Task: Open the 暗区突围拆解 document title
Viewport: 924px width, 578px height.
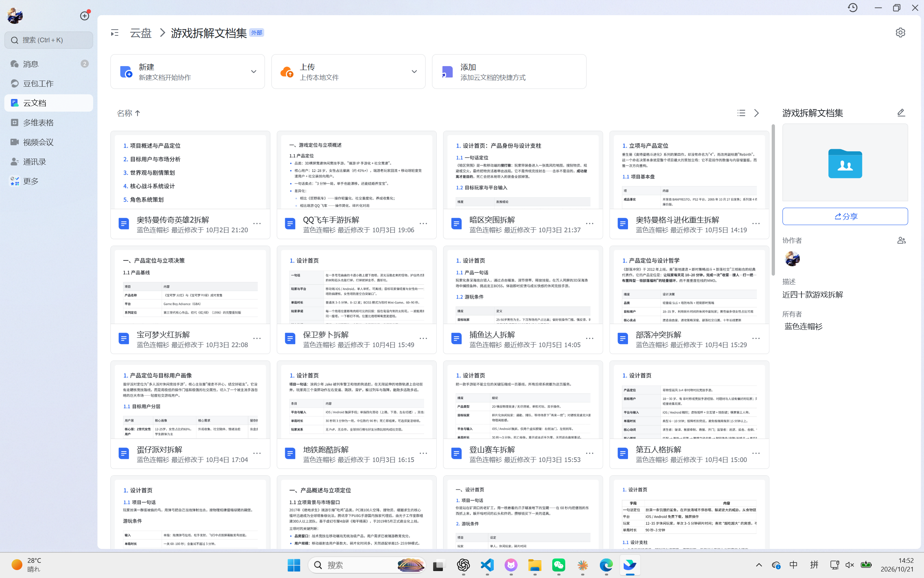Action: pos(492,220)
